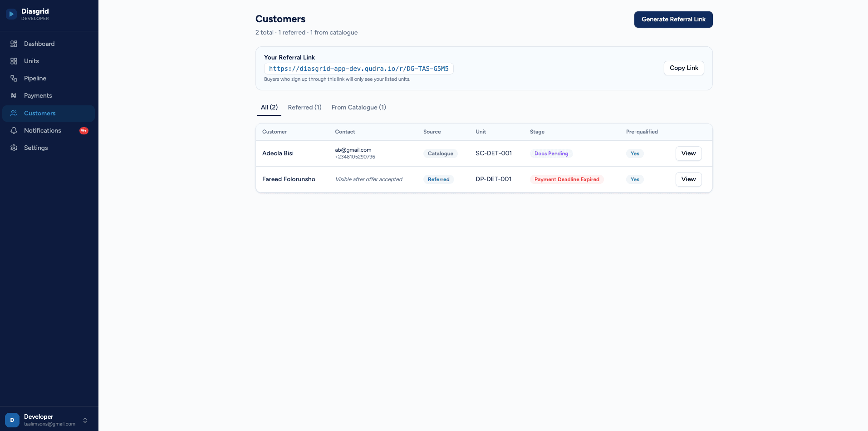Expand the Developer account switcher chevron

click(x=85, y=420)
